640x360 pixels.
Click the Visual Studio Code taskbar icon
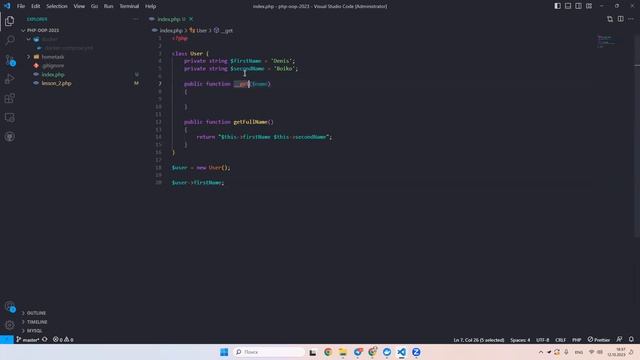(402, 352)
